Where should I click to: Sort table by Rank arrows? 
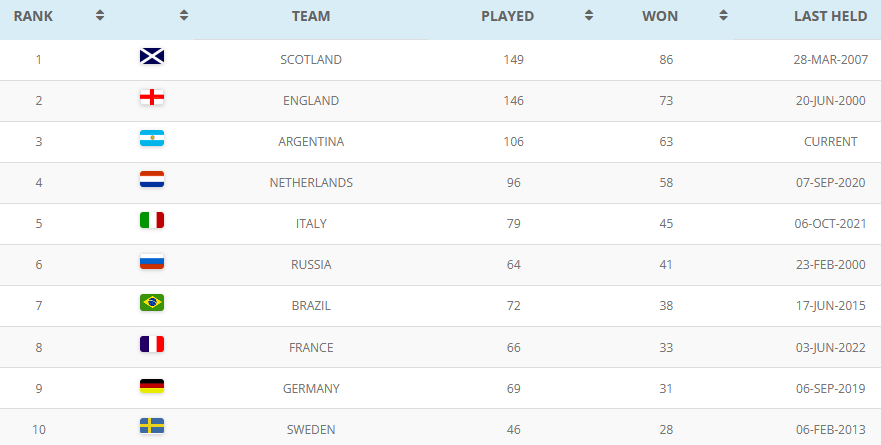tap(100, 16)
